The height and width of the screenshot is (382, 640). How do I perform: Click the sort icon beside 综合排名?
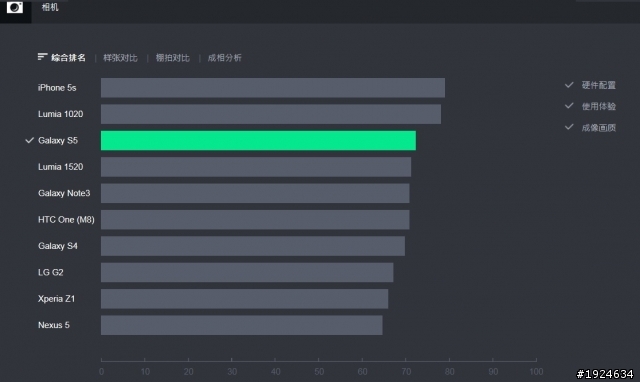tap(42, 57)
